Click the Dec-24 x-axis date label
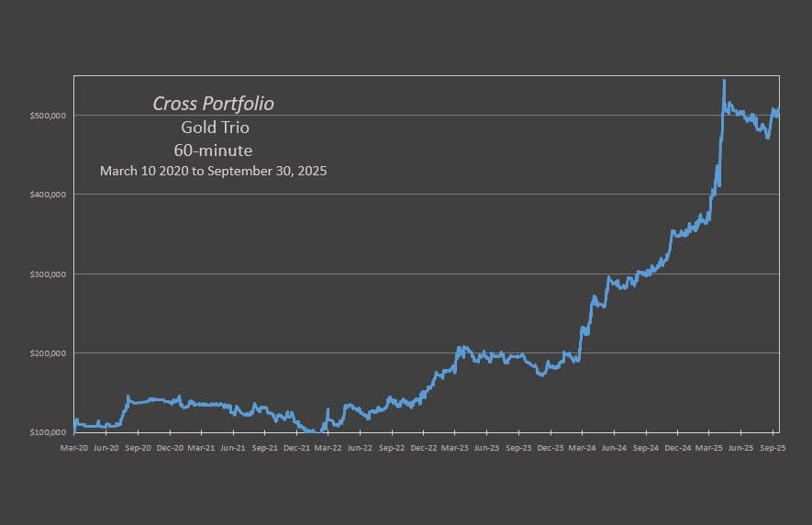The image size is (812, 525). pyautogui.click(x=677, y=449)
